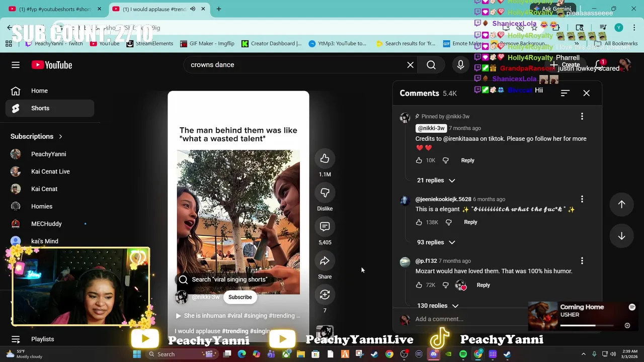This screenshot has height=362, width=644.
Task: Open the Windows Start menu
Action: (x=137, y=354)
